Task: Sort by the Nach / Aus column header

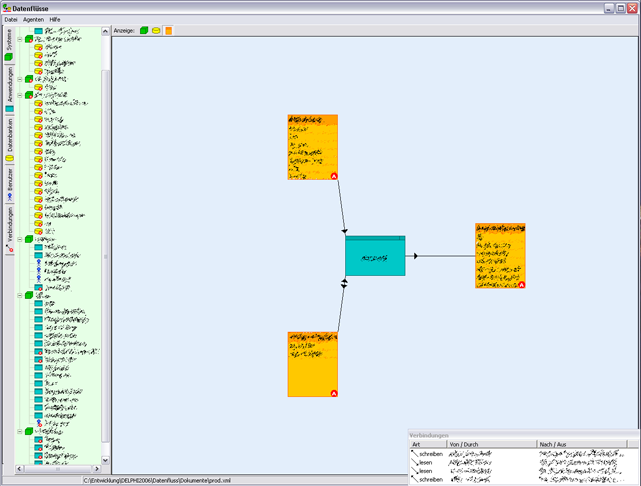Action: pyautogui.click(x=581, y=444)
